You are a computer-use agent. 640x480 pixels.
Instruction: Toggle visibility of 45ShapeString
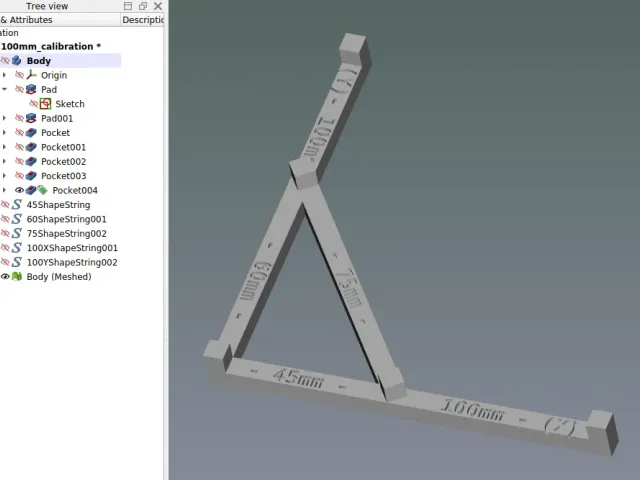coord(4,204)
